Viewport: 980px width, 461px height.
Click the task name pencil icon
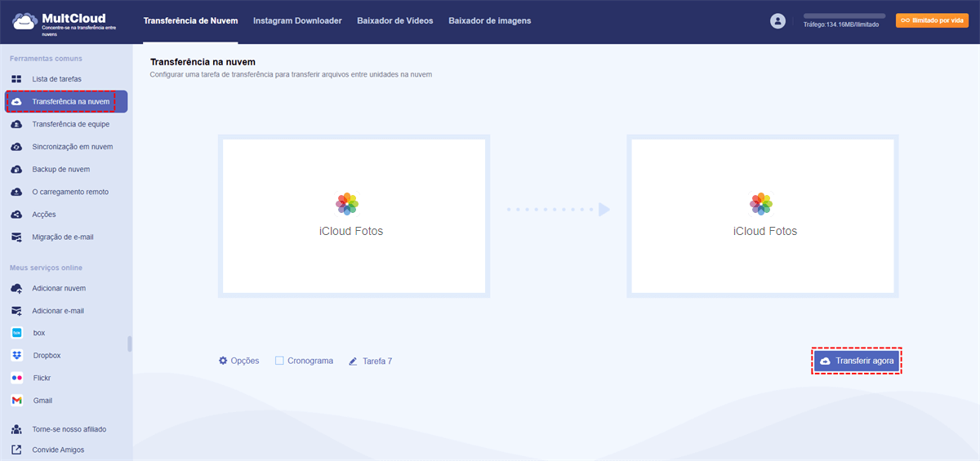[353, 361]
